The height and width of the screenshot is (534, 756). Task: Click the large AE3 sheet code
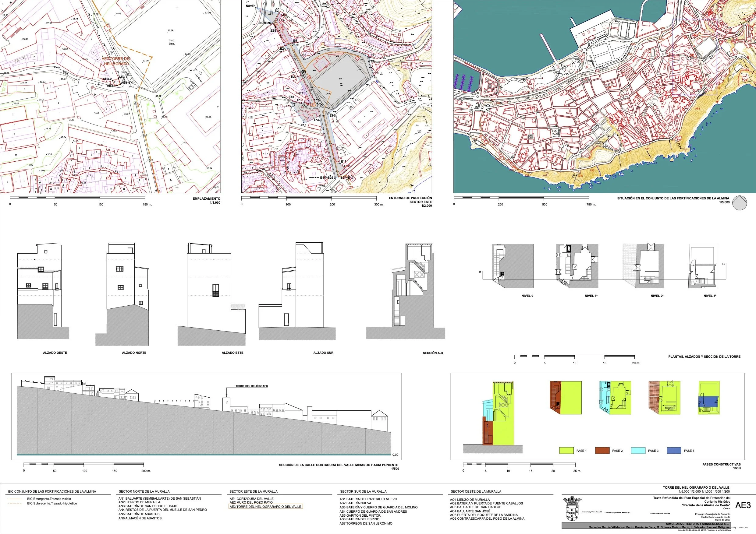[x=743, y=505]
